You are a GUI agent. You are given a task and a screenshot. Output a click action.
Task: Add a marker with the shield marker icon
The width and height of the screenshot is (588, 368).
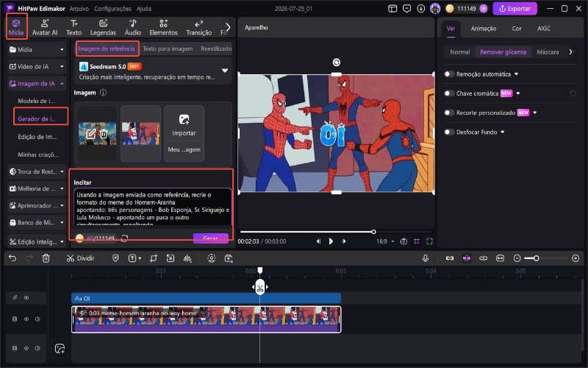click(x=115, y=258)
